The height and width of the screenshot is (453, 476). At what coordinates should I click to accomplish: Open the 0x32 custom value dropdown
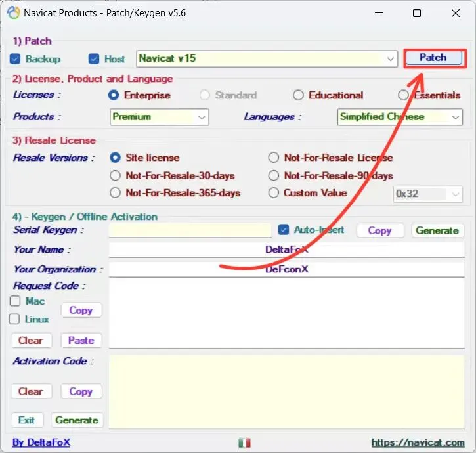[427, 194]
